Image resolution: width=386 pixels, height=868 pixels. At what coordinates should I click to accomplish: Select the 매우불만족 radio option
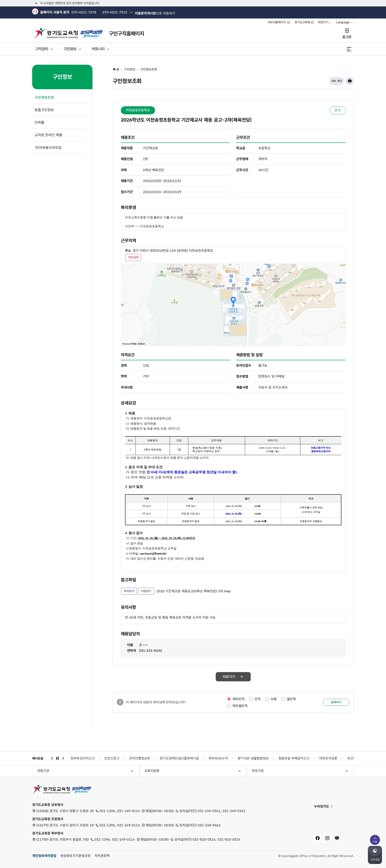(x=229, y=706)
